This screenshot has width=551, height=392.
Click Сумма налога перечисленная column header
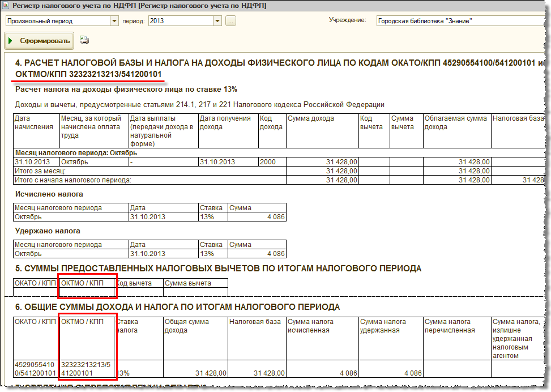point(457,339)
